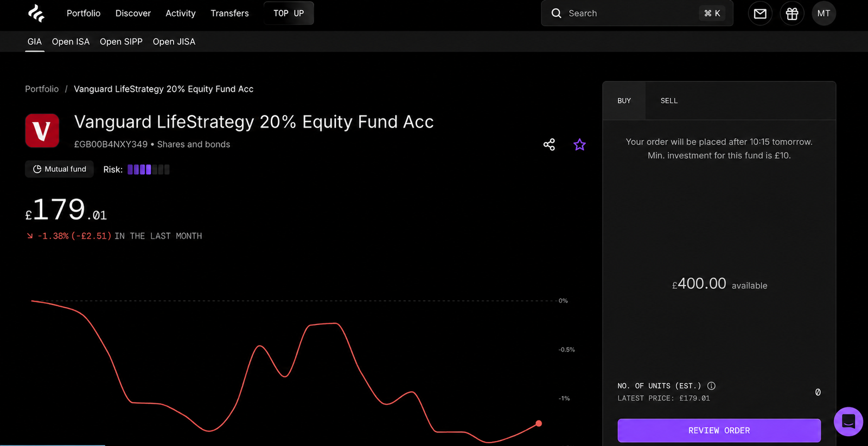The image size is (868, 446).
Task: Switch to the SELL tab
Action: (669, 101)
